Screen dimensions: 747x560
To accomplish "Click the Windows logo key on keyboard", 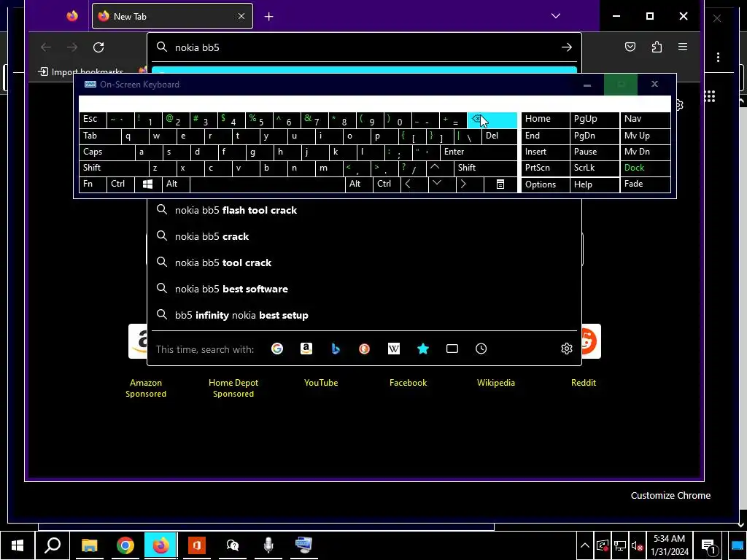I will (x=147, y=184).
